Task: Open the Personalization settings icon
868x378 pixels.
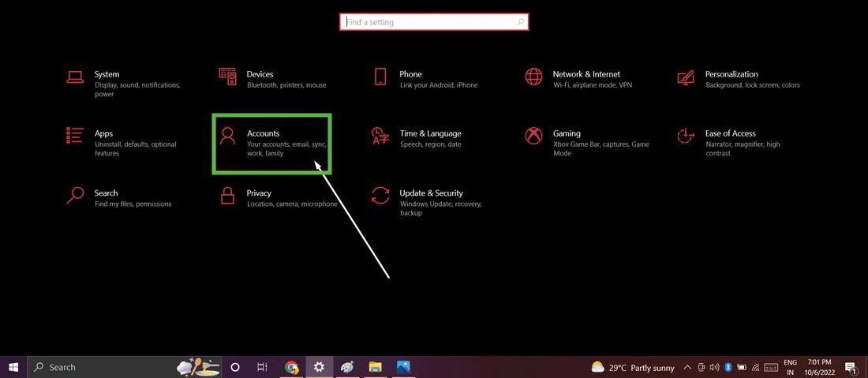Action: click(686, 77)
